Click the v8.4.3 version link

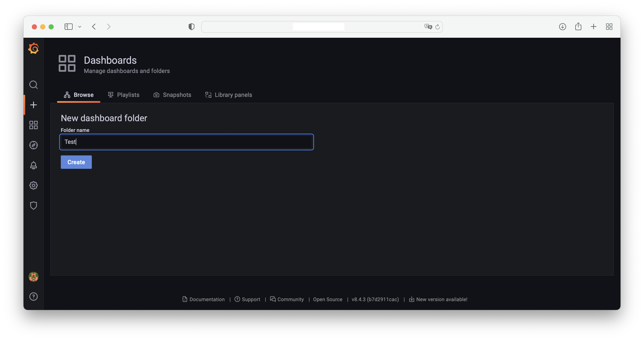[375, 299]
